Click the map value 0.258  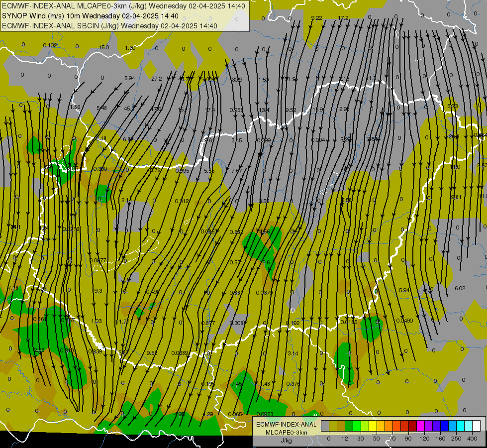[236, 110]
